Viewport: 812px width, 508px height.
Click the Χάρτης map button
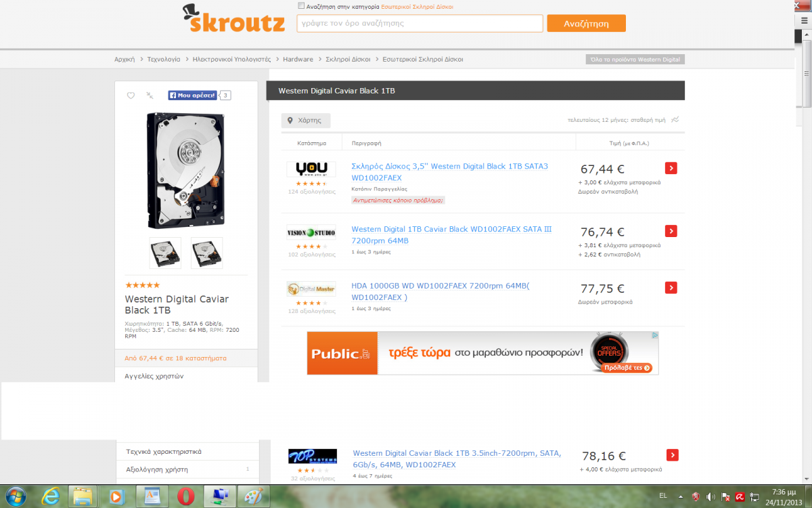306,121
